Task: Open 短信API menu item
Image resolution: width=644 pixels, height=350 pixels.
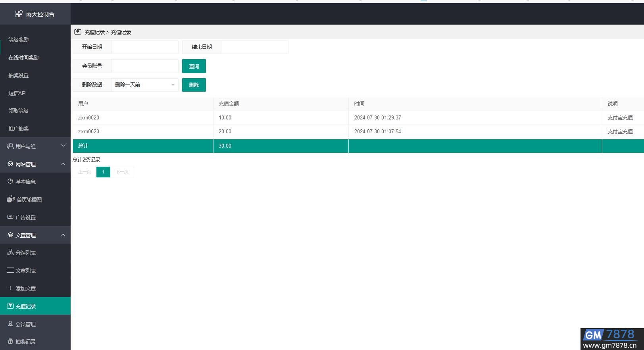Action: point(17,93)
